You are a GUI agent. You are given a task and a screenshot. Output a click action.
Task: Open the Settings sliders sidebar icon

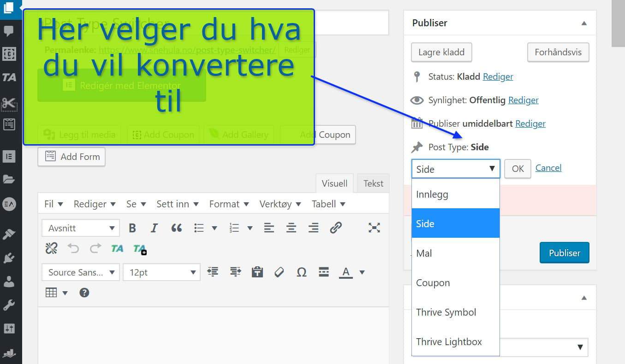9,329
